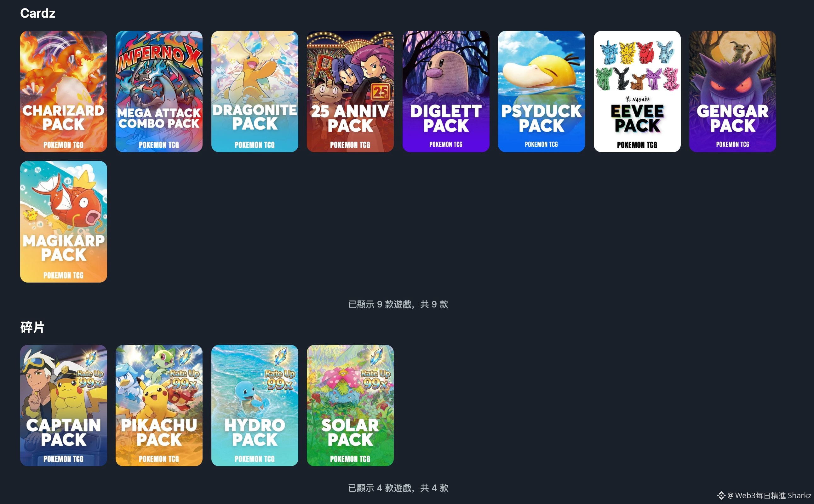814x504 pixels.
Task: Choose the Hydro Pack with Squirtle
Action: [255, 405]
